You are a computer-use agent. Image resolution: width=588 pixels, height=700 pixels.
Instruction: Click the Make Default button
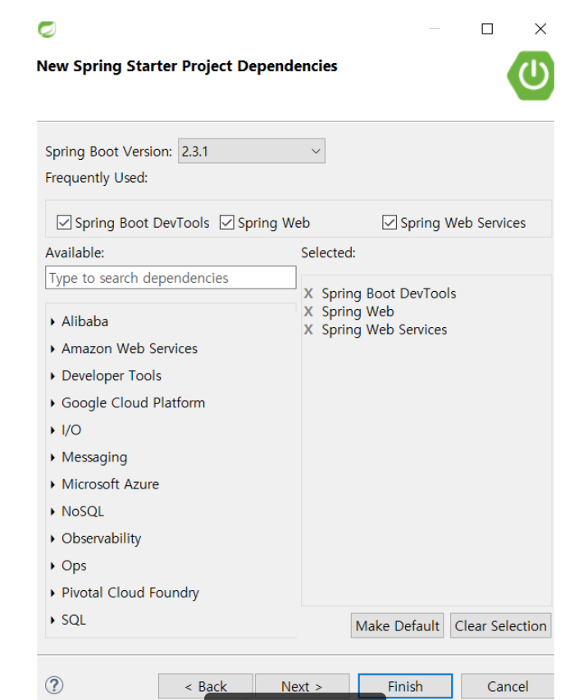pyautogui.click(x=397, y=626)
